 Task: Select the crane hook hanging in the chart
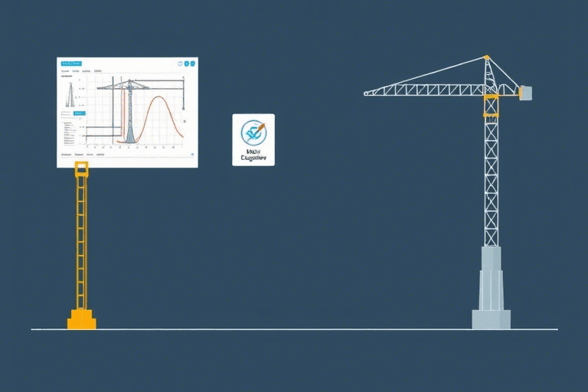pos(182,109)
